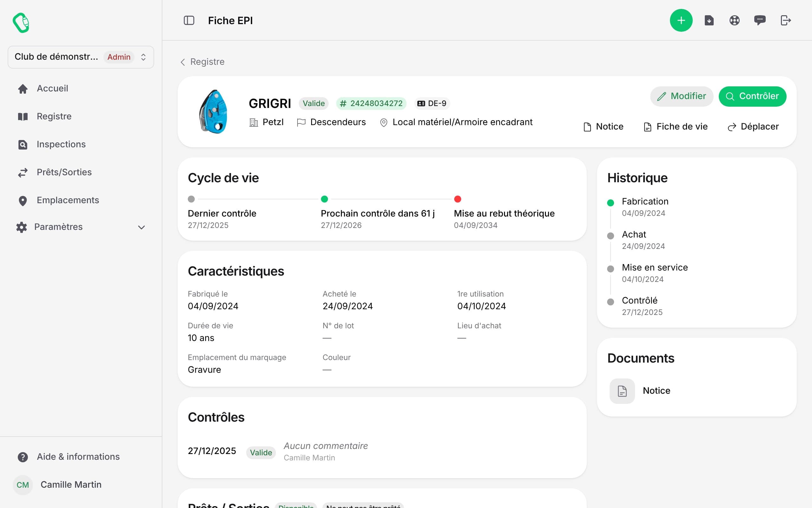Open Prêts/Sorties in the sidebar
The height and width of the screenshot is (508, 812).
click(81, 172)
